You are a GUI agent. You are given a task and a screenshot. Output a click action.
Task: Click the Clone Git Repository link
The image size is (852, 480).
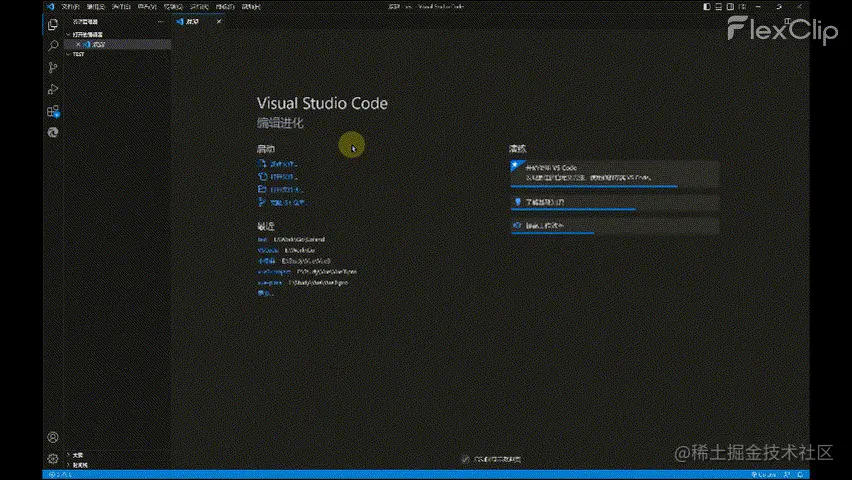point(289,203)
